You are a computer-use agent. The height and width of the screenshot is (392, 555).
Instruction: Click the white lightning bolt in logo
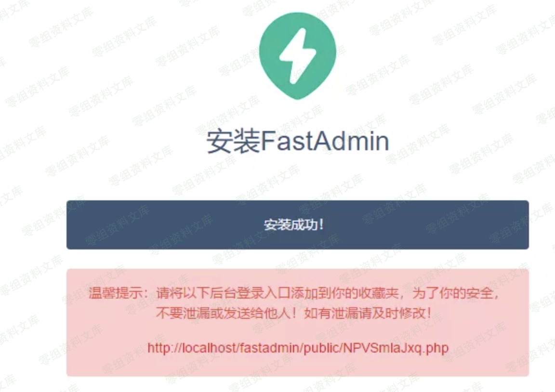298,56
